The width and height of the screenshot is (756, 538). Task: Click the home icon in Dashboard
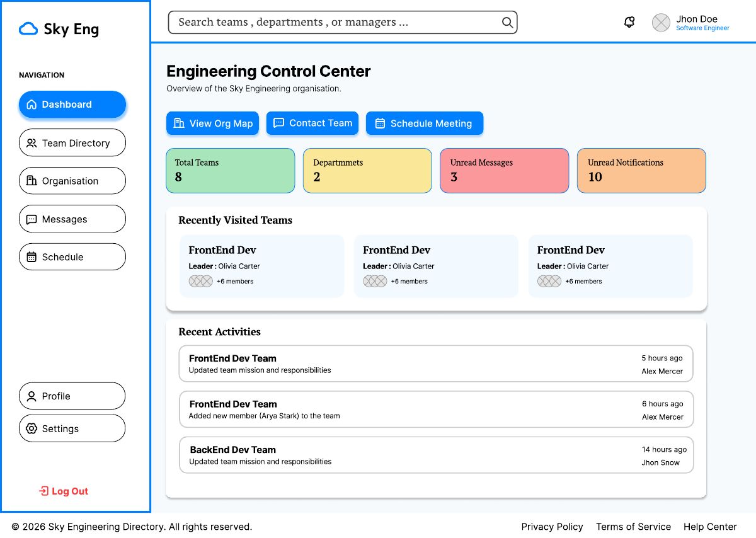coord(30,105)
